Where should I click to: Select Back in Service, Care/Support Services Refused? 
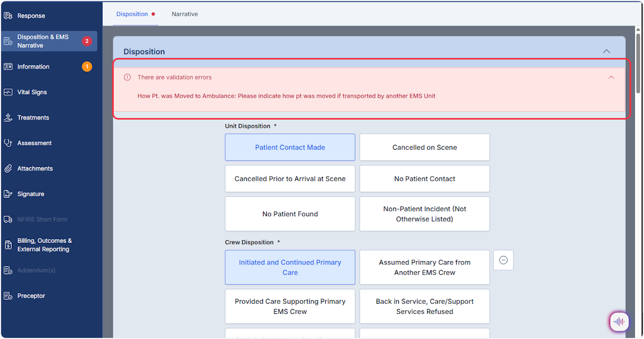425,306
